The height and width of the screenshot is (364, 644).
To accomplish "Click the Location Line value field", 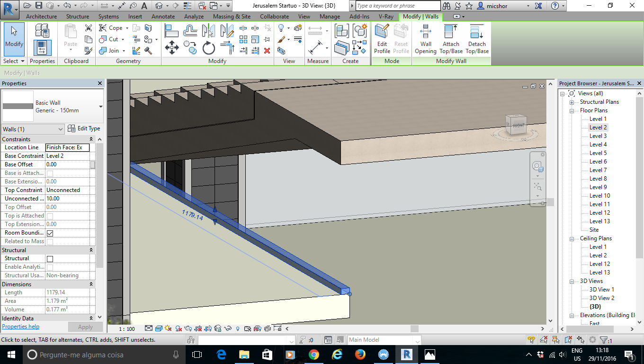I will click(x=67, y=147).
